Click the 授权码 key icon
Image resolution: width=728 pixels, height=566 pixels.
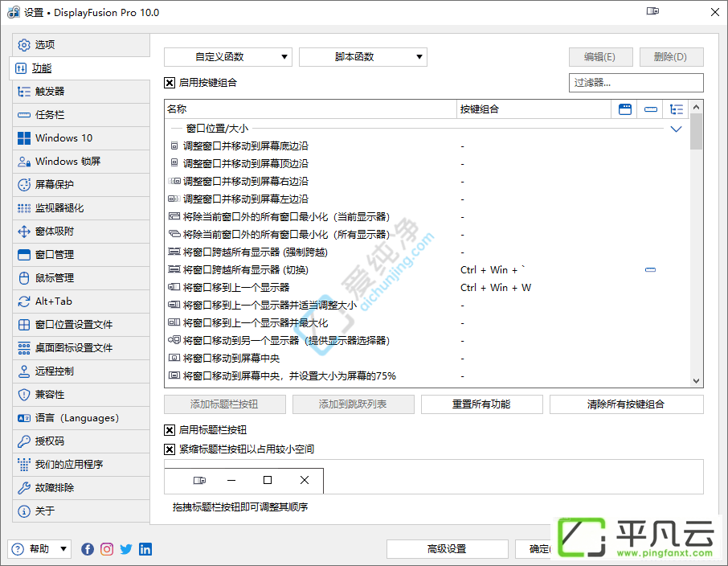[x=24, y=441]
